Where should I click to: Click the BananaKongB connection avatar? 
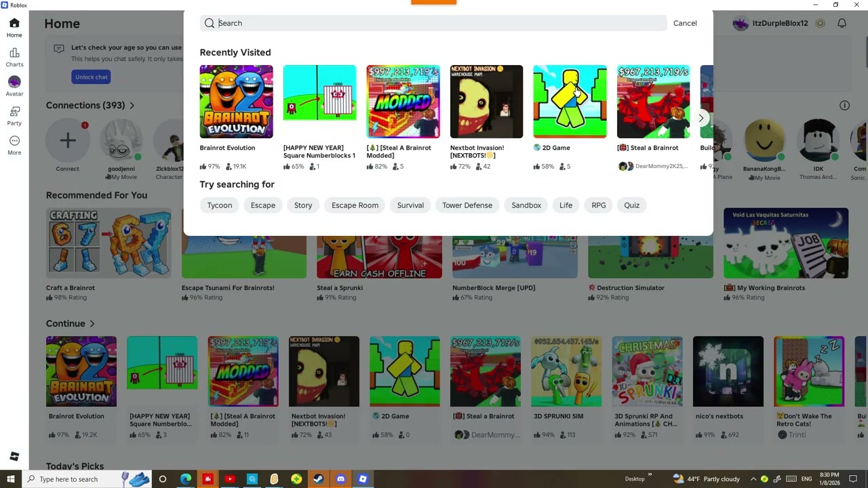point(764,140)
